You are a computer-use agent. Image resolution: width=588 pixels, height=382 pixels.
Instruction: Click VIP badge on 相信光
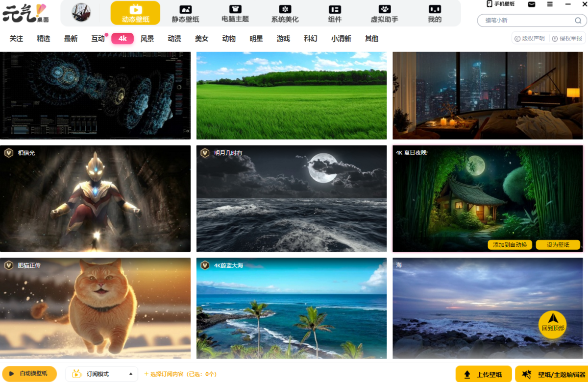(x=8, y=153)
